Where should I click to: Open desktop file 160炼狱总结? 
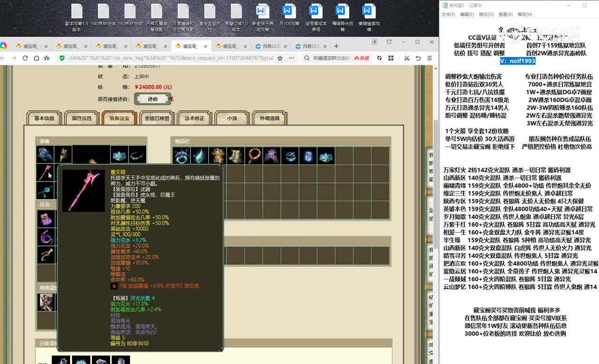[130, 15]
